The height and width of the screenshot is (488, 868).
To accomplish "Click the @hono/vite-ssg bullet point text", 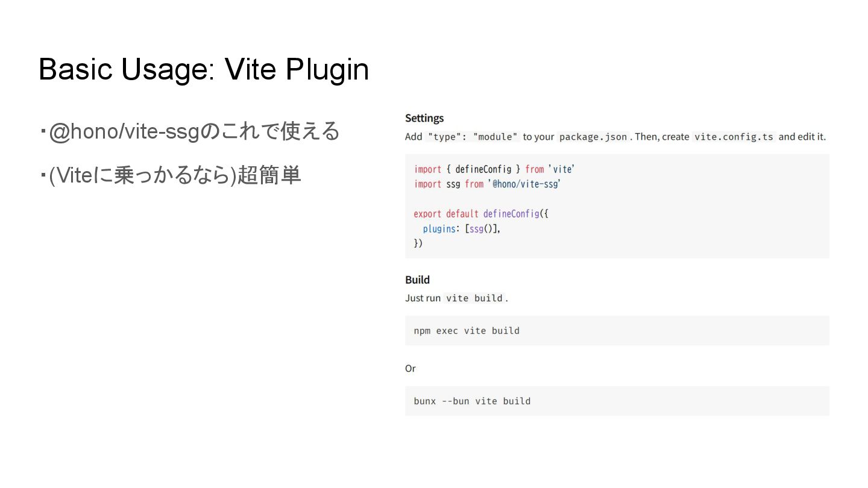I will tap(194, 131).
